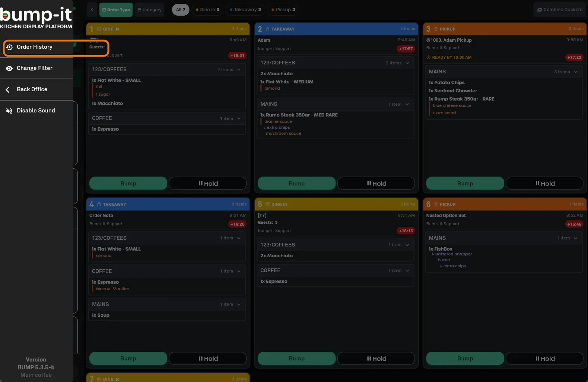Select "2x Macchiato" item in docket 5
The width and height of the screenshot is (588, 382).
click(x=276, y=256)
